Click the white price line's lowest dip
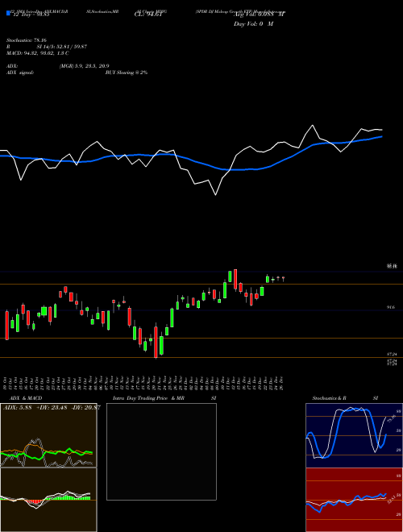Viewport: 403px width, 532px height. click(215, 195)
